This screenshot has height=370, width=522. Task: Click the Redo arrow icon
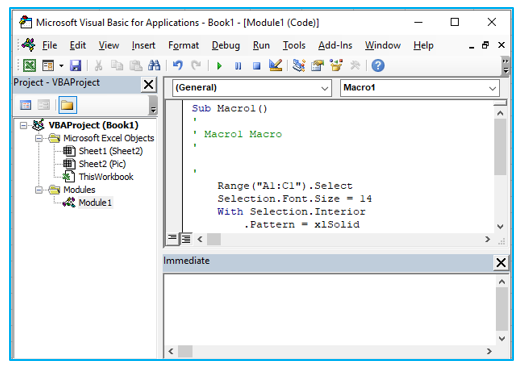click(196, 65)
